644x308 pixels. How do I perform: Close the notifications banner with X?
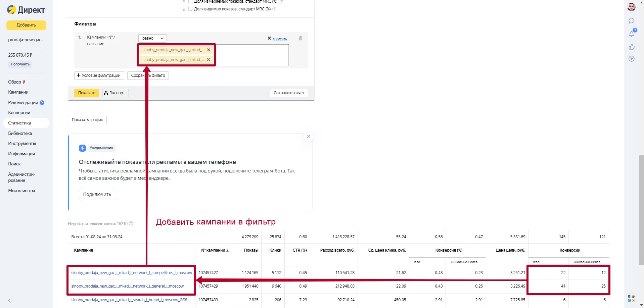pos(309,136)
